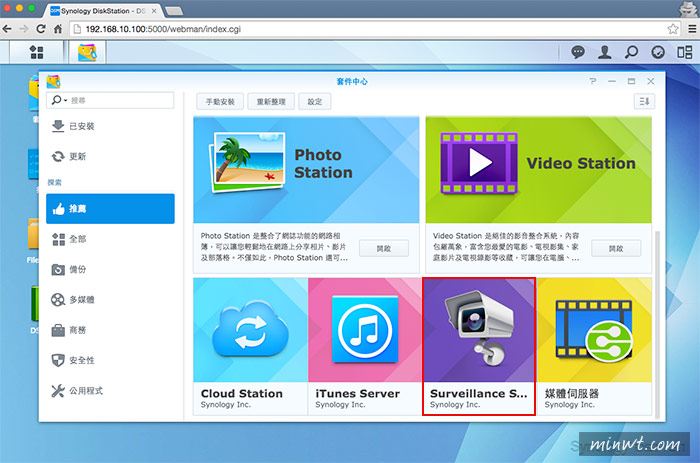Click browser forward arrow
700x463 pixels.
(24, 29)
